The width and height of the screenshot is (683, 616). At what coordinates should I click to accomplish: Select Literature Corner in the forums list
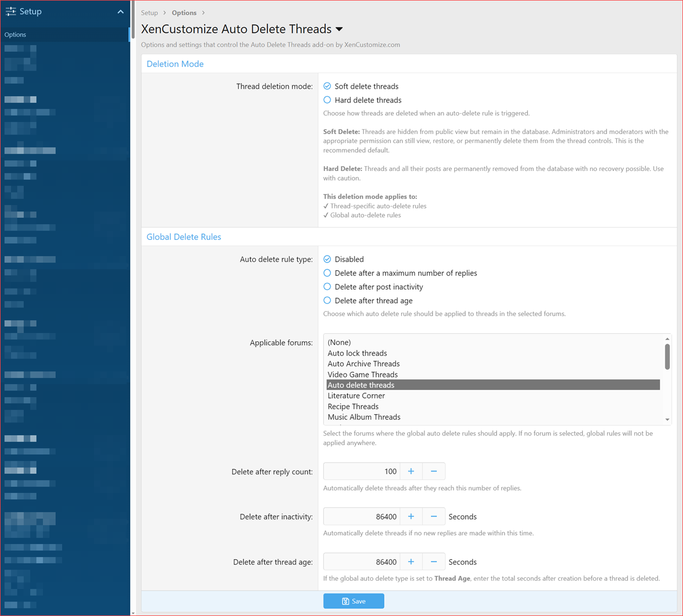[356, 395]
